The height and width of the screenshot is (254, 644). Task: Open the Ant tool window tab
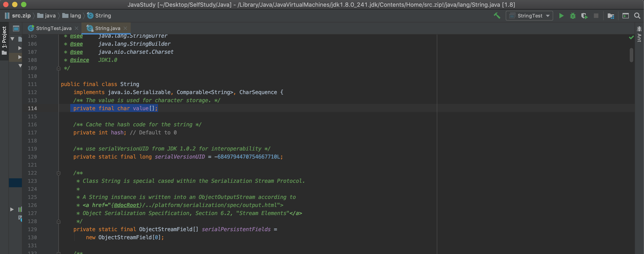639,34
